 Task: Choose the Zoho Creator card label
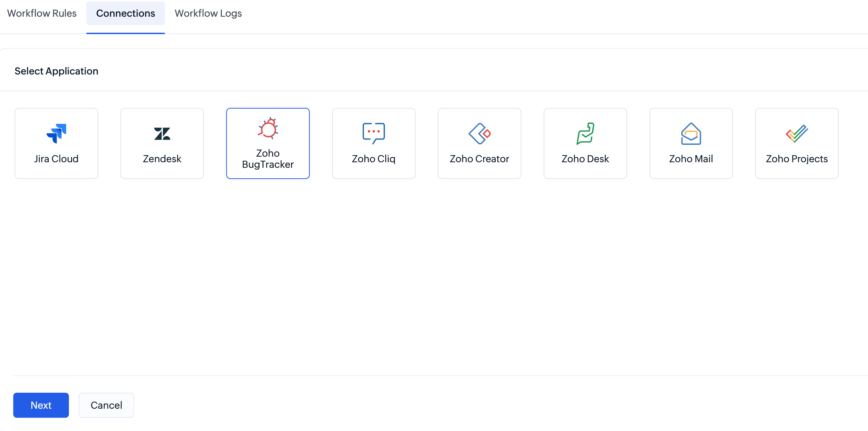coord(479,159)
